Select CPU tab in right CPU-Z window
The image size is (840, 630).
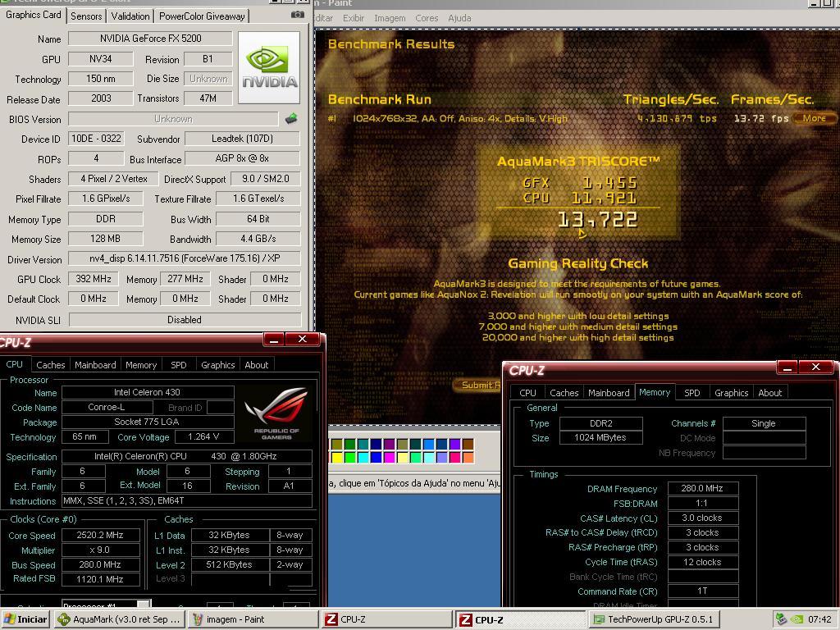click(527, 393)
